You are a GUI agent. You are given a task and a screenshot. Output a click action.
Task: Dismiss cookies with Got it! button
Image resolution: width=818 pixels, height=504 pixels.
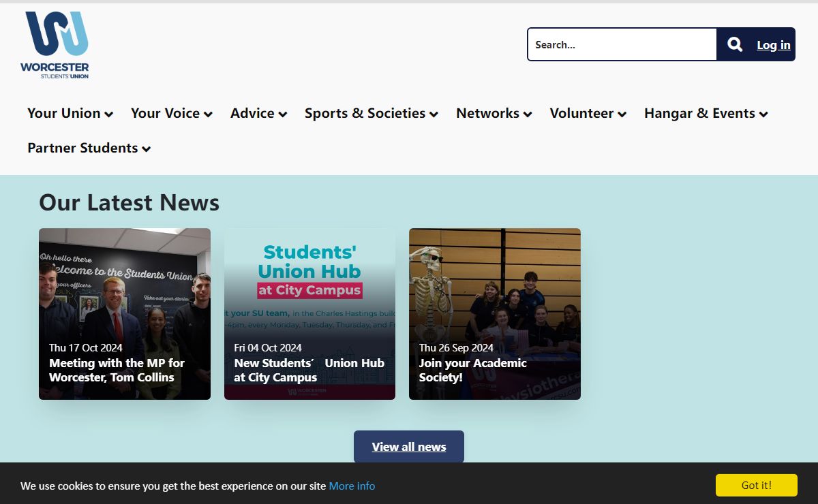(757, 485)
